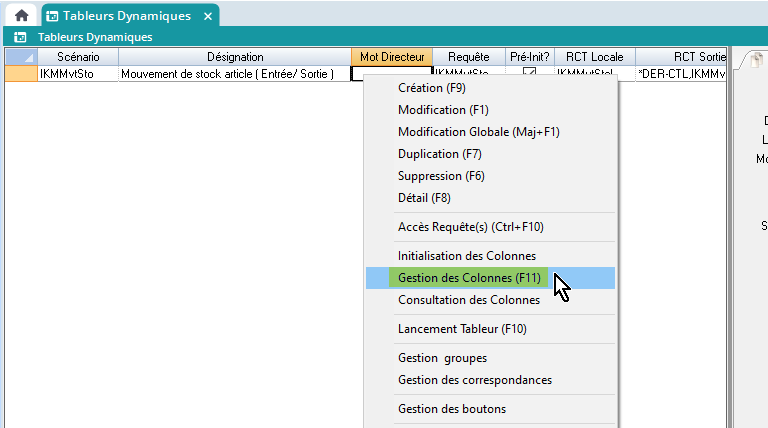Click the document icon in right panel
768x428 pixels.
(757, 61)
